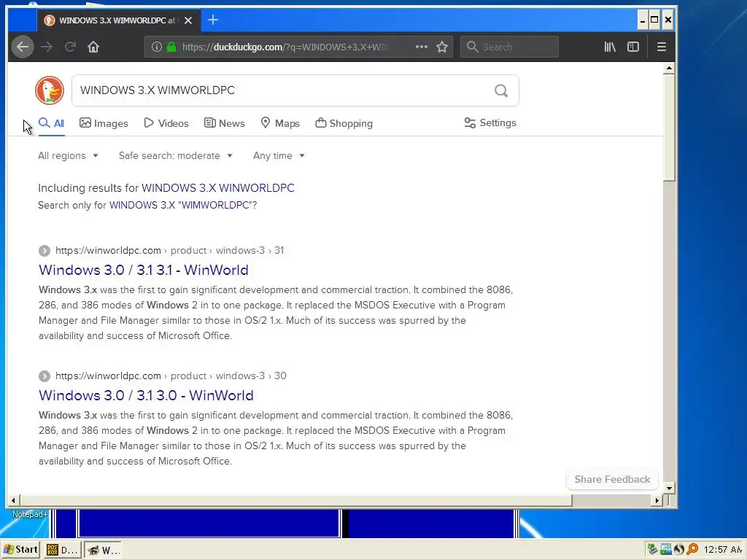Viewport: 747px width, 560px height.
Task: Click the DuckDuckGo duck logo
Action: [x=50, y=90]
